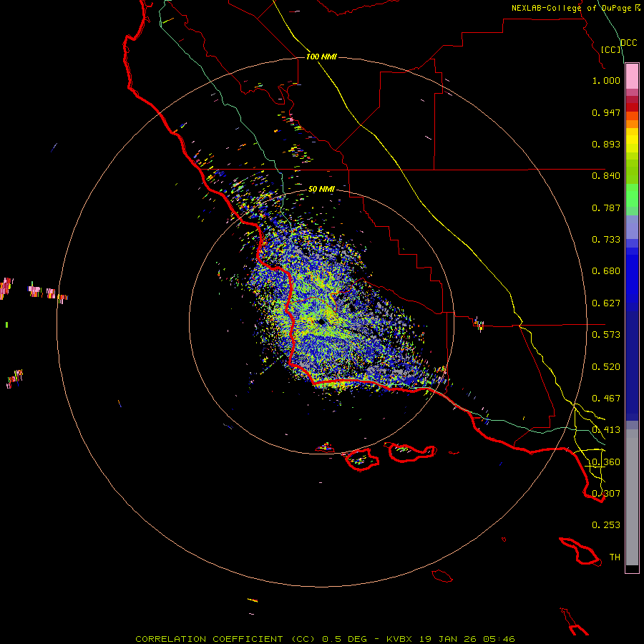Click the 0.893 value on the color scale
The width and height of the screenshot is (644, 644).
[x=606, y=144]
